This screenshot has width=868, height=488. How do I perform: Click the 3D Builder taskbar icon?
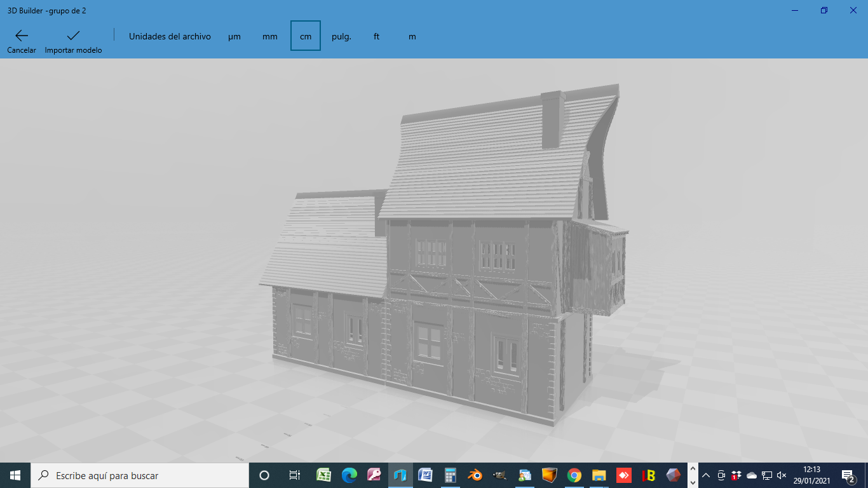pos(400,475)
